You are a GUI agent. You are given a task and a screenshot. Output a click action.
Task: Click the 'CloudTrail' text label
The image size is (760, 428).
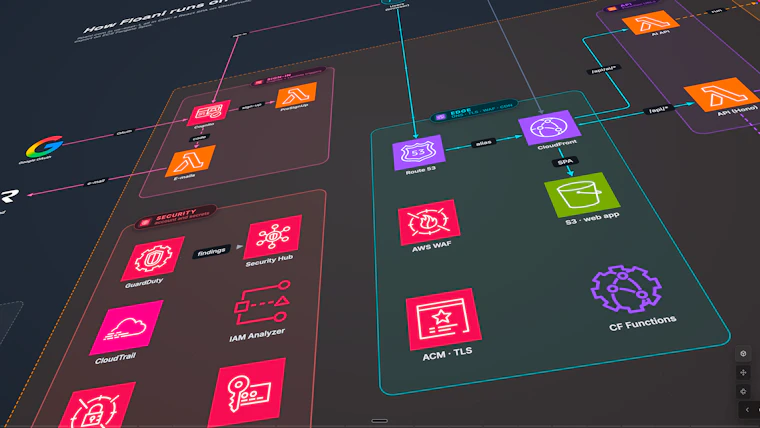pos(115,360)
